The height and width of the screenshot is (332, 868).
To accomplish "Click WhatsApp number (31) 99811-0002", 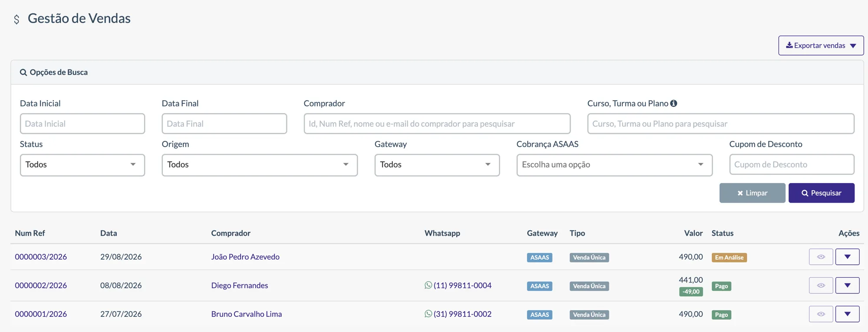I will click(x=463, y=314).
